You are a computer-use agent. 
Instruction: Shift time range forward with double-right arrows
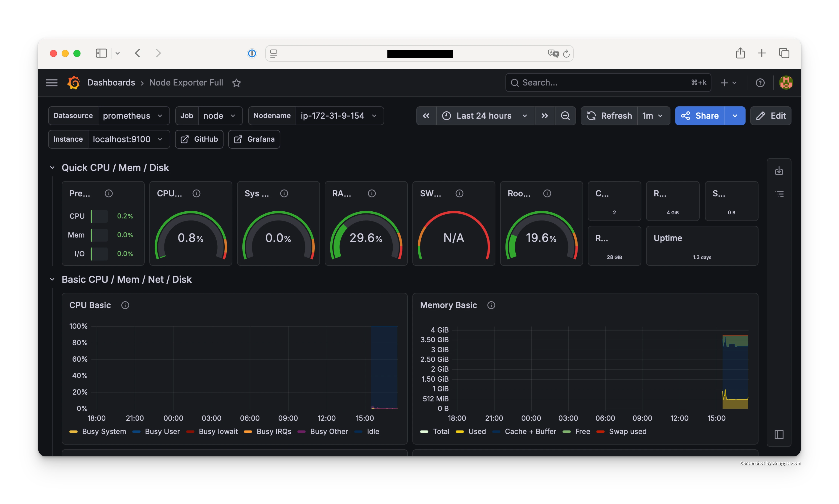(545, 116)
